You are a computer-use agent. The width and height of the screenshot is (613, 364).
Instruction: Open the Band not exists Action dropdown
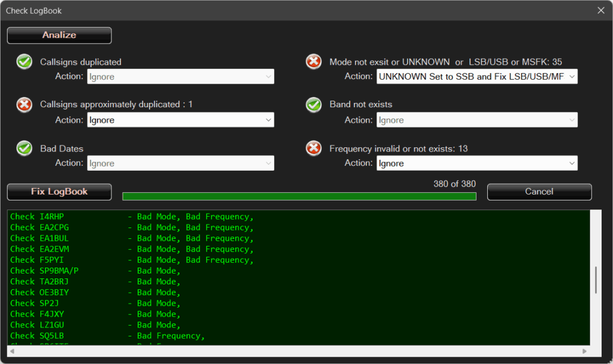click(477, 120)
